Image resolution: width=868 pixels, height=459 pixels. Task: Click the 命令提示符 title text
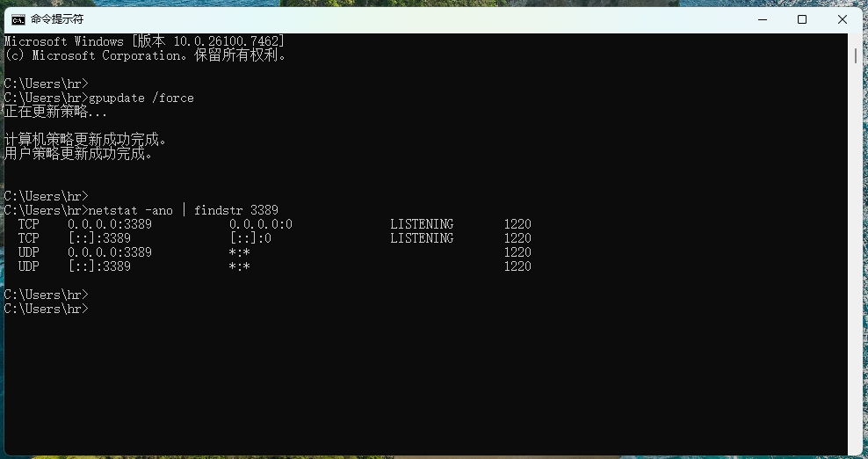point(57,19)
